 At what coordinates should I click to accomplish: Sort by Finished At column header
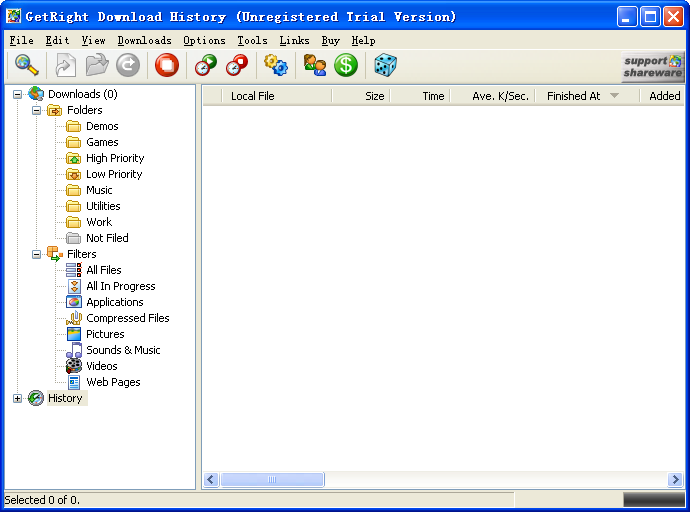coord(587,96)
